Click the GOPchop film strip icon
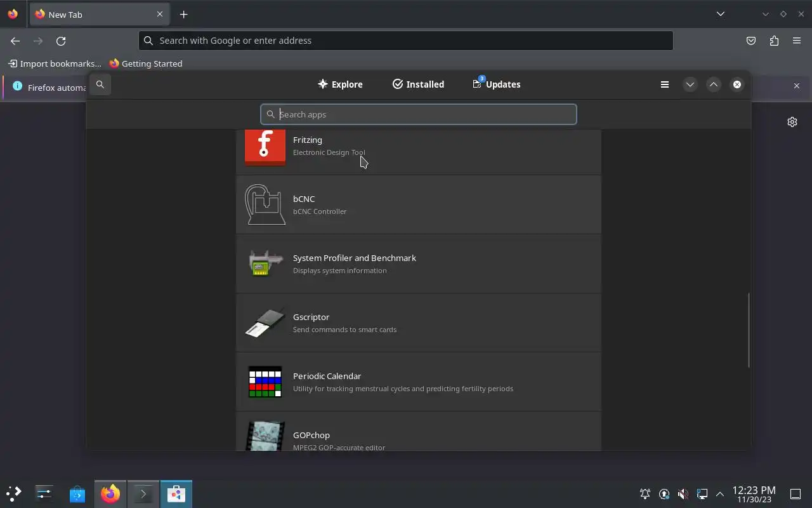This screenshot has height=508, width=812. point(265,436)
